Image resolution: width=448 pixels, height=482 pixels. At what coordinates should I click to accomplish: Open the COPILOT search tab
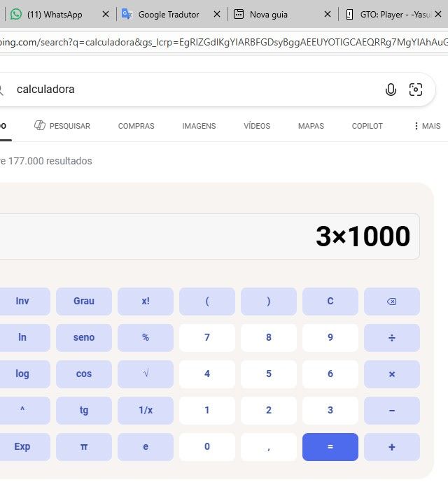coord(367,126)
